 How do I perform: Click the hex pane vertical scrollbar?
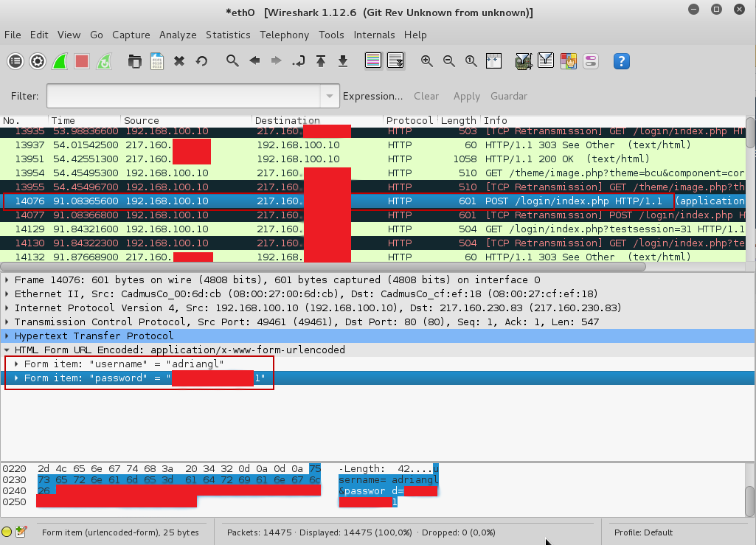click(x=750, y=501)
